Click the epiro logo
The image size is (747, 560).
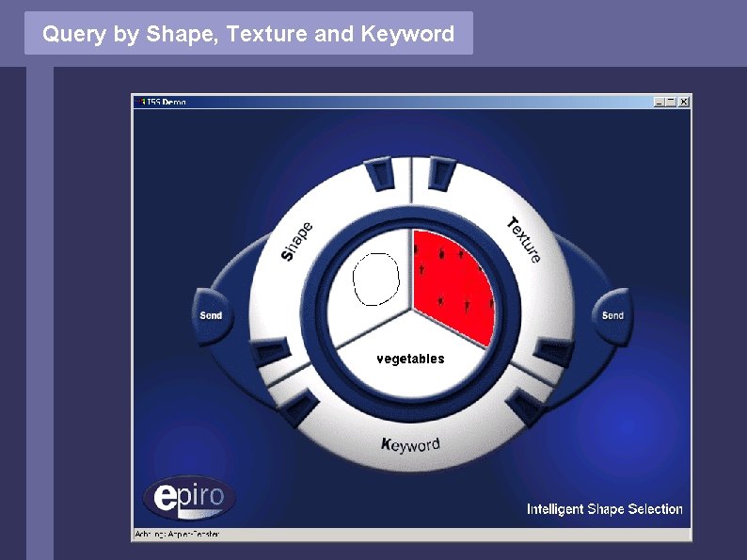pyautogui.click(x=189, y=498)
